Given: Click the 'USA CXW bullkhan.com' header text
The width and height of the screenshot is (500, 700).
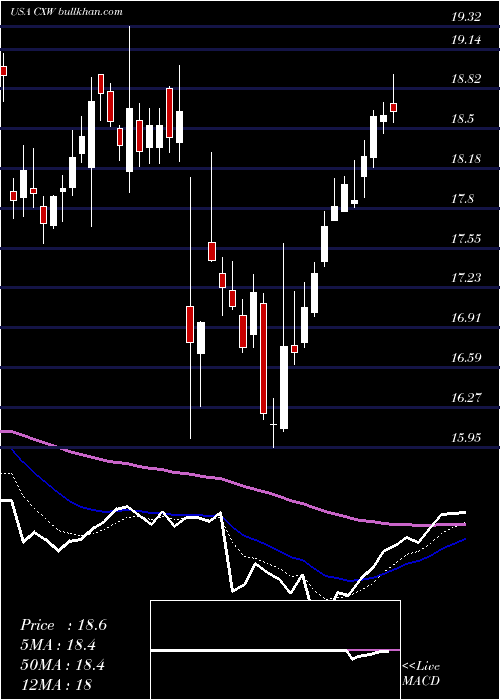Looking at the screenshot, I should coord(67,11).
